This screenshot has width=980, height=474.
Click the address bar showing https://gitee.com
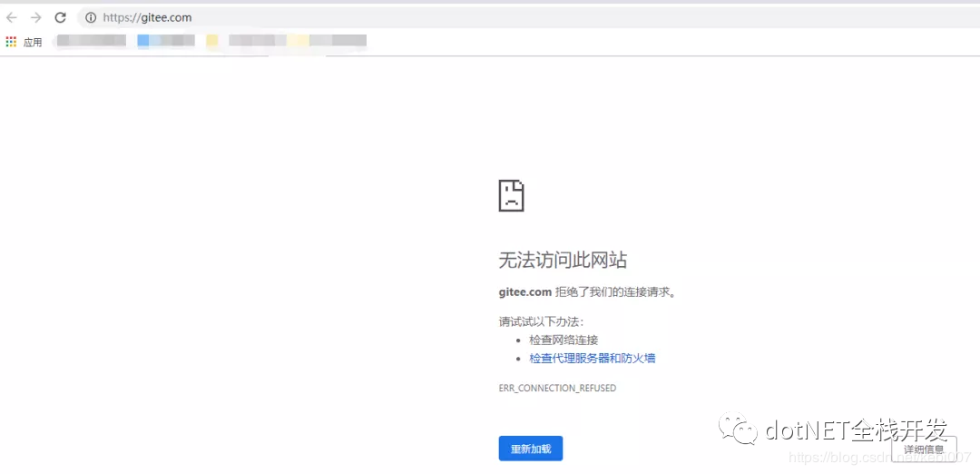(x=528, y=17)
